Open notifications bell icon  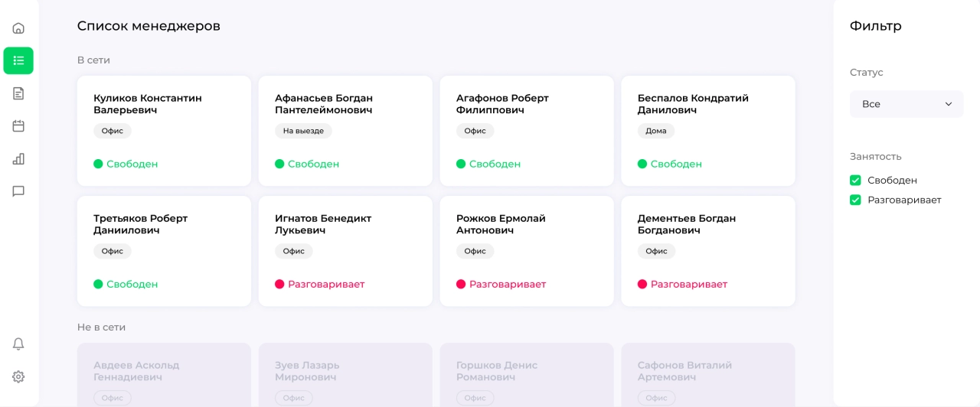18,344
